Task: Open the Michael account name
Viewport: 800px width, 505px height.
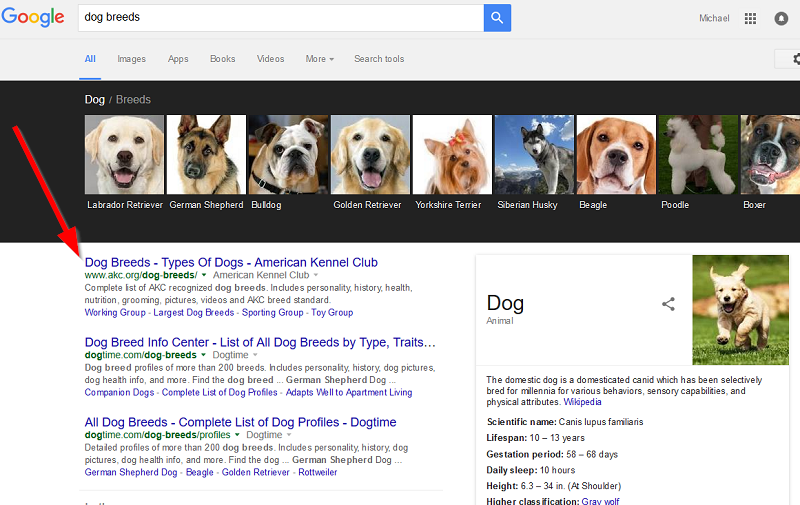Action: (x=714, y=18)
